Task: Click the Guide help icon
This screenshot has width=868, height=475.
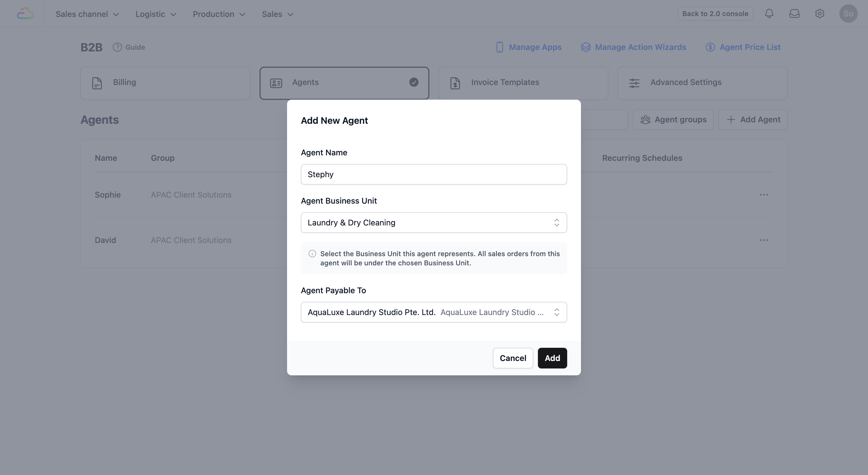Action: click(x=117, y=47)
